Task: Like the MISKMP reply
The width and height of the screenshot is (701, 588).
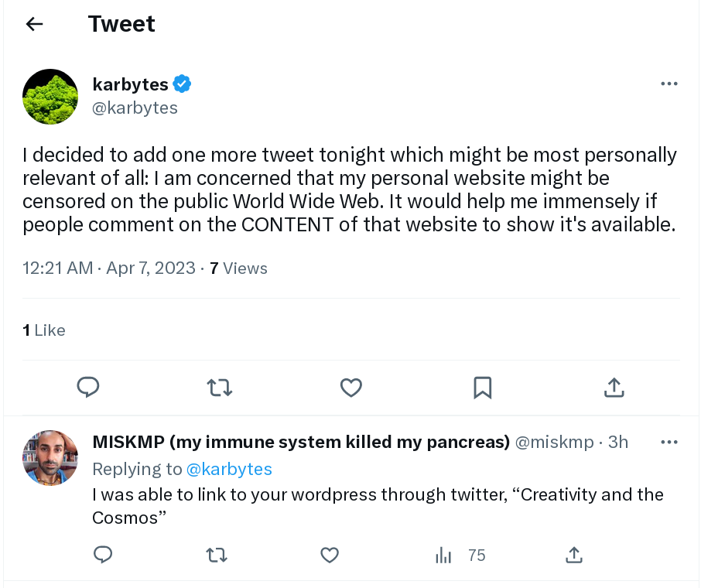Action: click(x=330, y=556)
